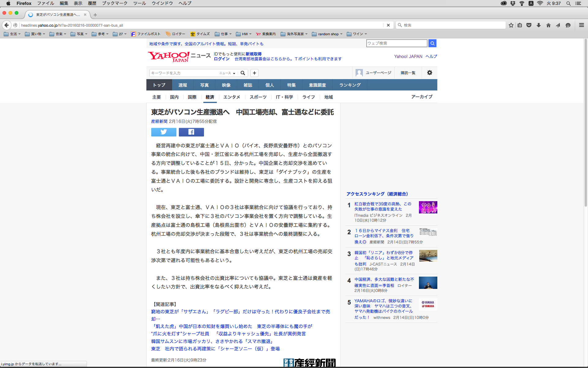Click the bookmark star icon
Image resolution: width=588 pixels, height=368 pixels.
(x=511, y=25)
